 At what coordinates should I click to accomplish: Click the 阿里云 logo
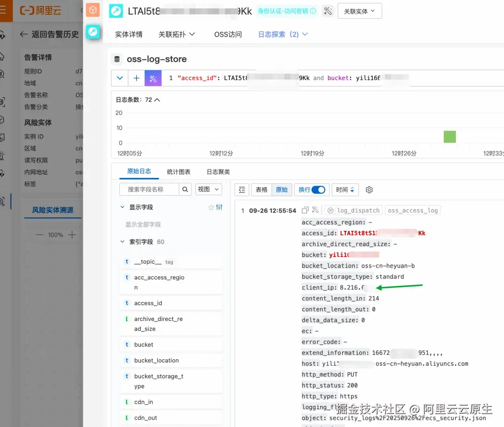40,10
